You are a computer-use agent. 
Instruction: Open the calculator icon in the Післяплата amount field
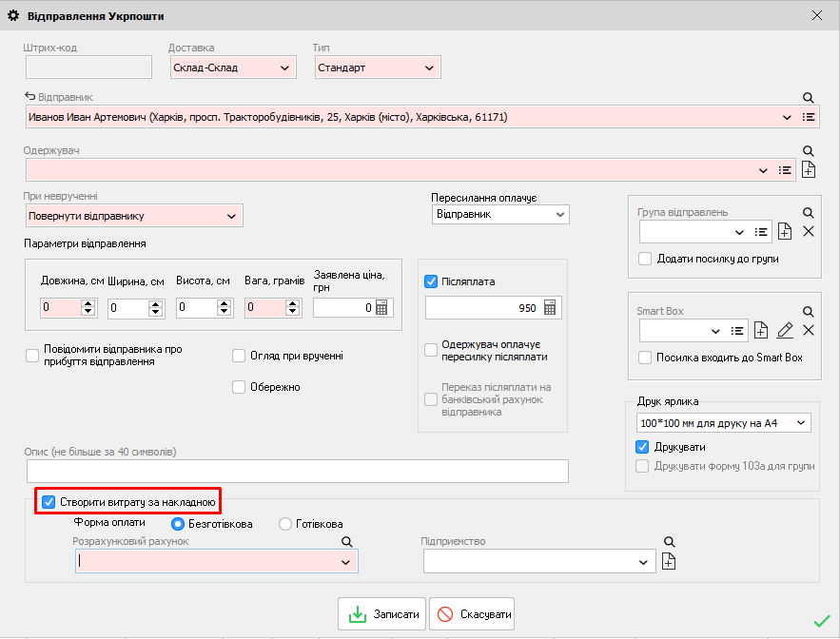[x=550, y=307]
